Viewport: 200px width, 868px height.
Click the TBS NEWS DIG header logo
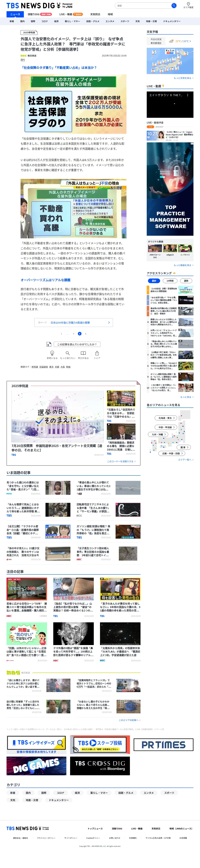pos(39,5)
